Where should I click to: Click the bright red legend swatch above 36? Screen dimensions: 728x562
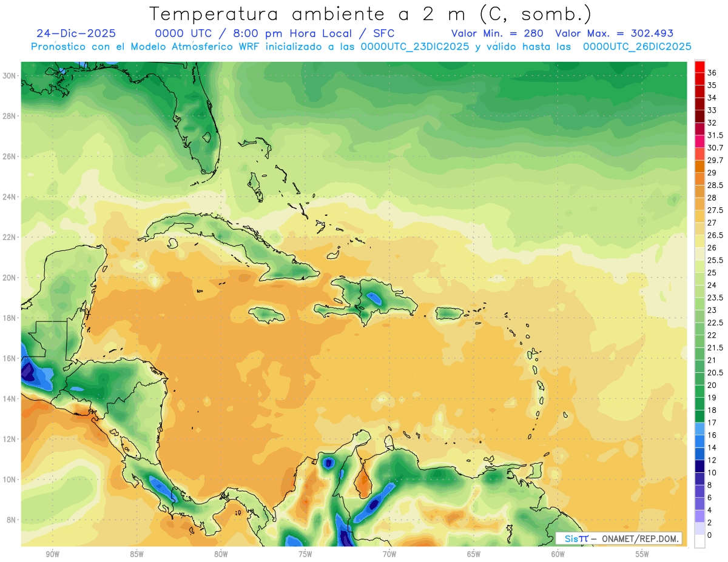699,67
